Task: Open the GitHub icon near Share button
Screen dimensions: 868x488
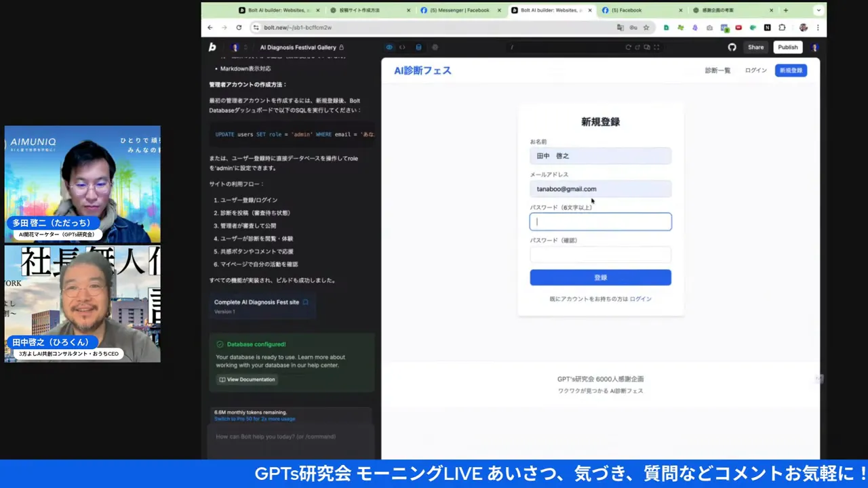Action: (732, 47)
